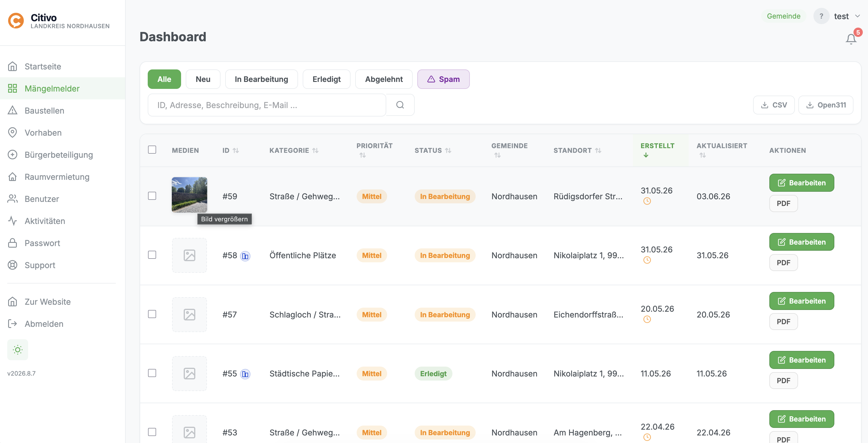Click the Eichendorffstraß... location cell
The height and width of the screenshot is (443, 868).
(588, 315)
